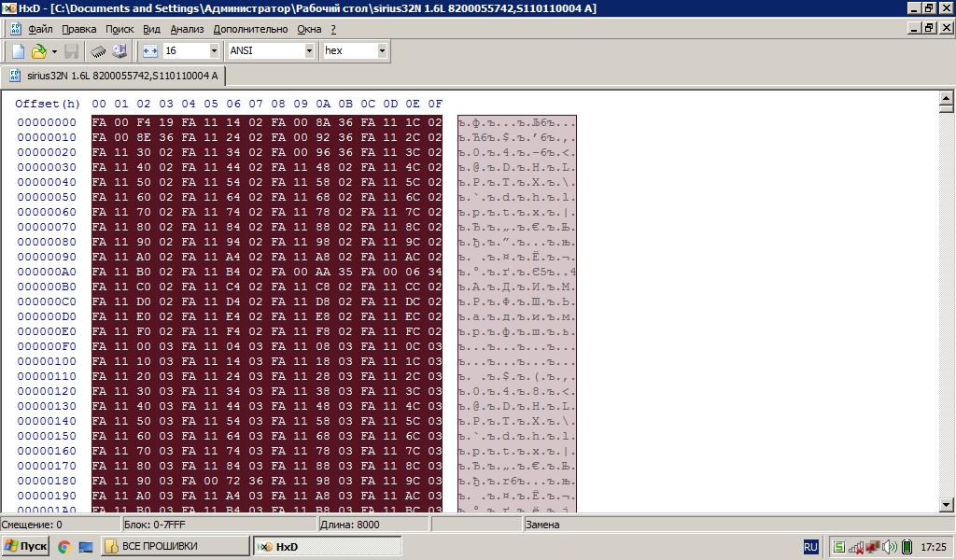956x560 pixels.
Task: Click byte F4 in row 00000000
Action: [144, 122]
